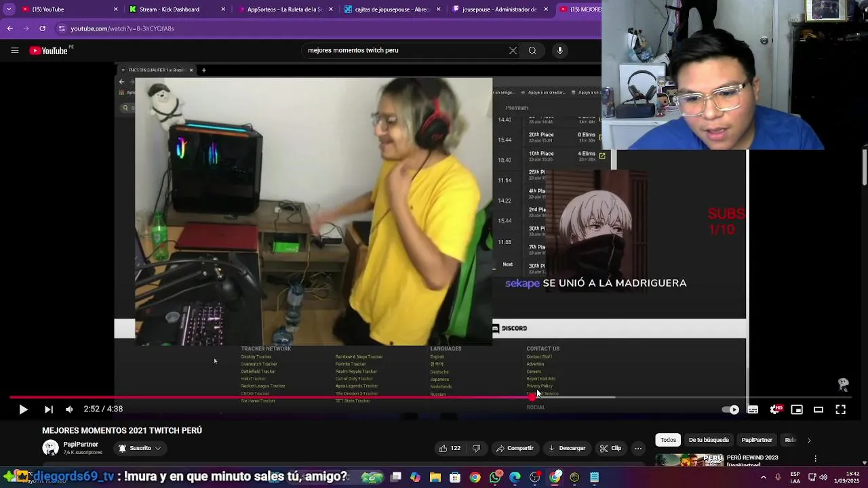Clear the YouTube search query
This screenshot has height=488, width=868.
tap(513, 50)
